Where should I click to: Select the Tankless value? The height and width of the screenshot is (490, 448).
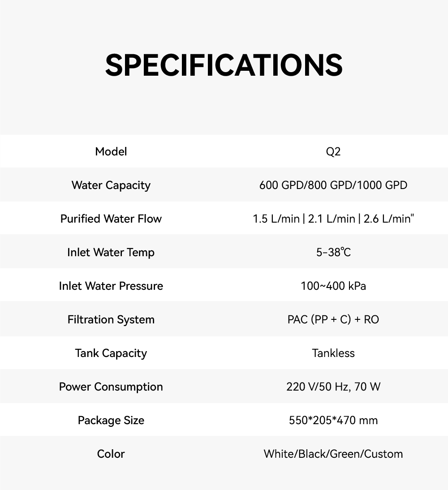[333, 353]
